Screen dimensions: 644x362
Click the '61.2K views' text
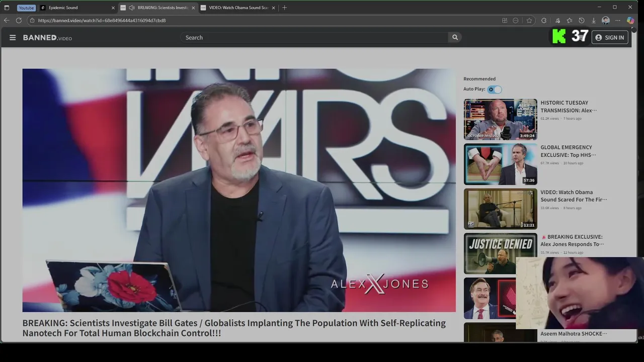549,119
